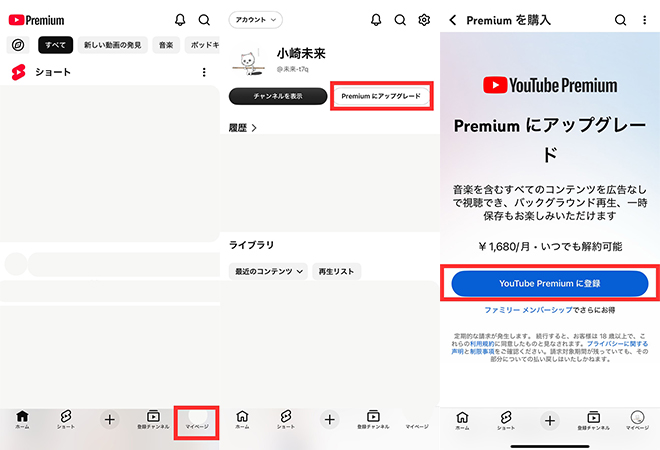660x450 pixels.
Task: Open 利用規約 link
Action: 482,344
